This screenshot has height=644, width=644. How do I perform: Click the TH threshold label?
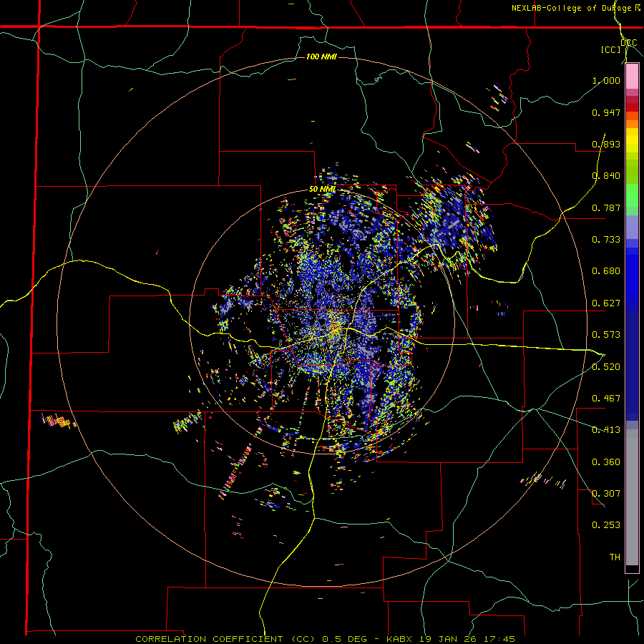pos(615,557)
